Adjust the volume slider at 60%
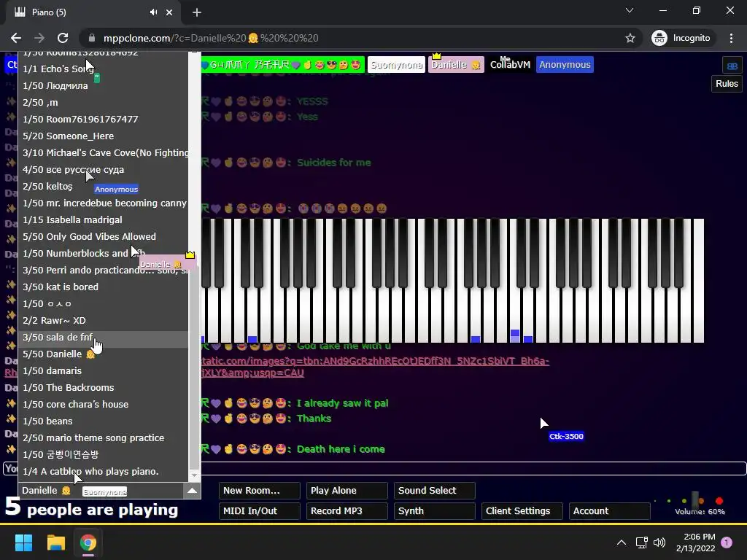 (696, 500)
